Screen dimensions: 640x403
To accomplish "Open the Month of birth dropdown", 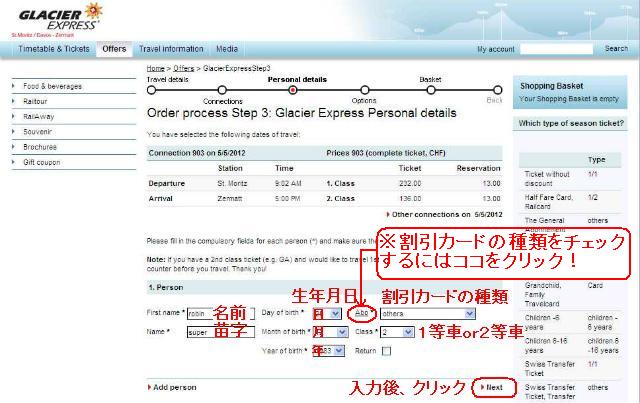I will 330,332.
